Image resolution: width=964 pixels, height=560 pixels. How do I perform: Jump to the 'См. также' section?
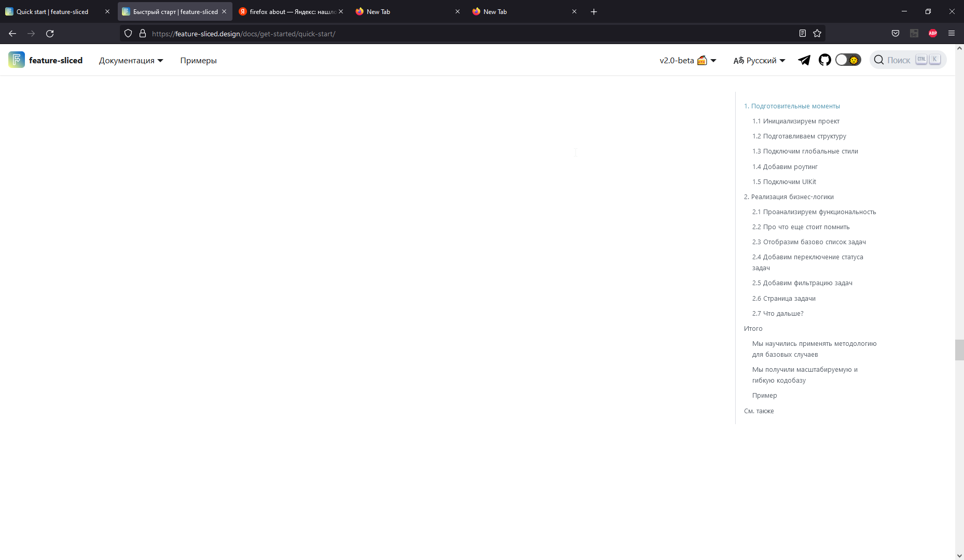pyautogui.click(x=759, y=411)
